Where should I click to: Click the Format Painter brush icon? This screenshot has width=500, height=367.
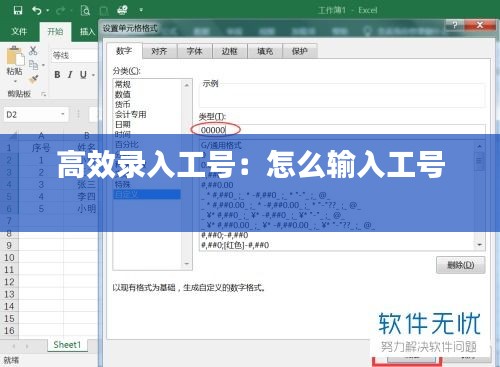click(33, 79)
